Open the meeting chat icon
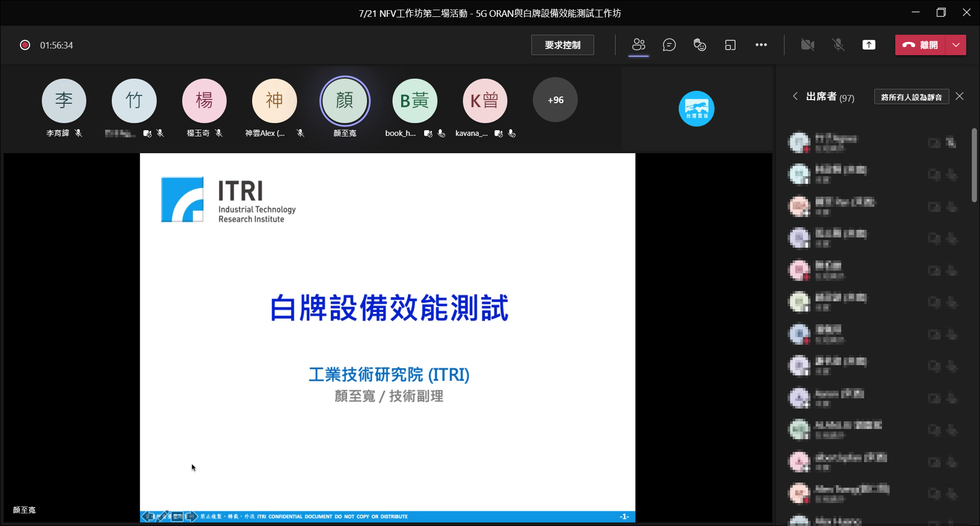Image resolution: width=980 pixels, height=526 pixels. pos(669,45)
